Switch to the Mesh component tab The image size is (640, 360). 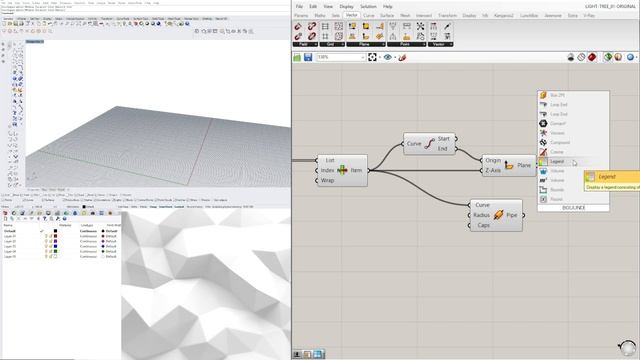pos(405,16)
